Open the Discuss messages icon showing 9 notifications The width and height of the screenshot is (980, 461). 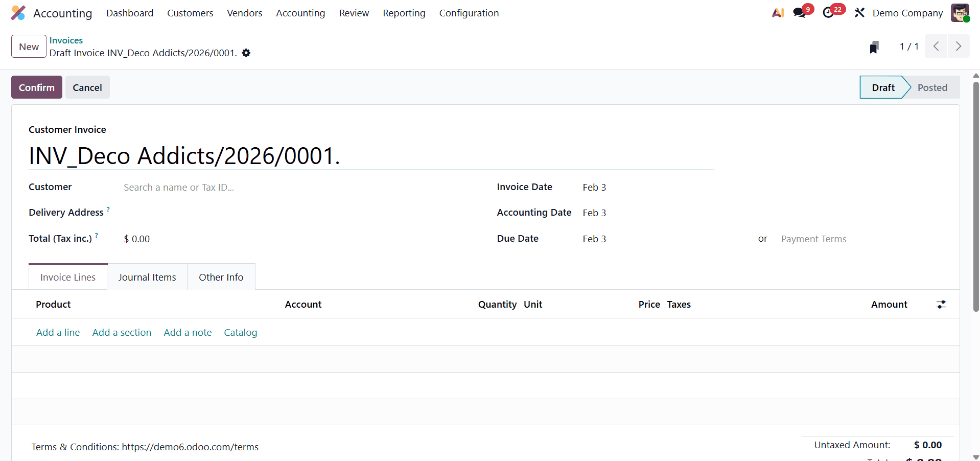click(x=799, y=13)
